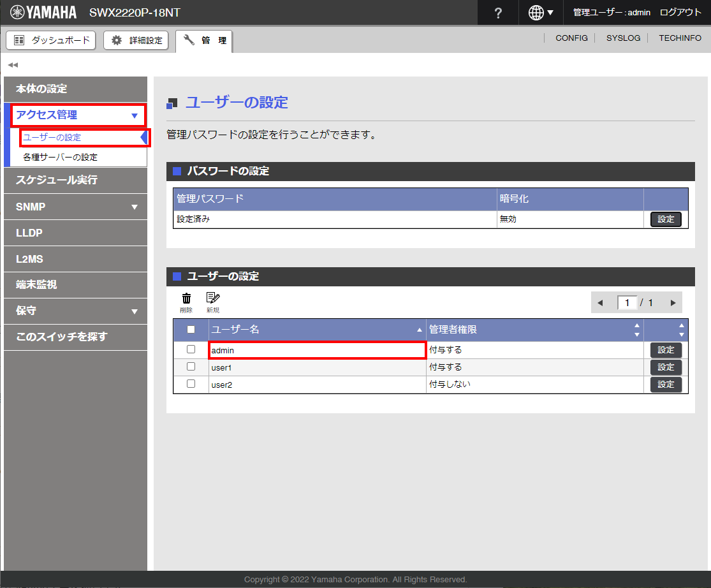Switch to the 詳細設定 tab
This screenshot has width=711, height=588.
point(136,40)
